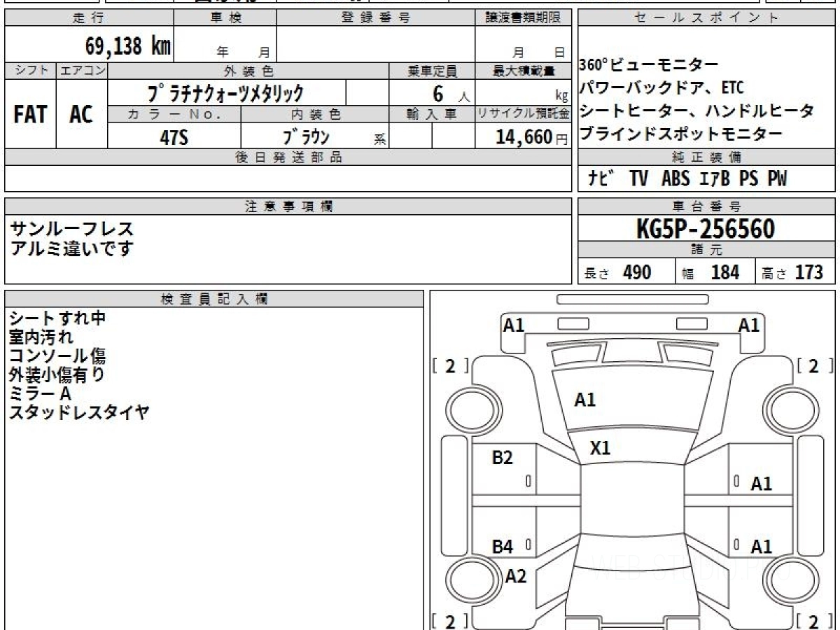Click the 登録番号 header cell
The width and height of the screenshot is (840, 630).
click(376, 18)
